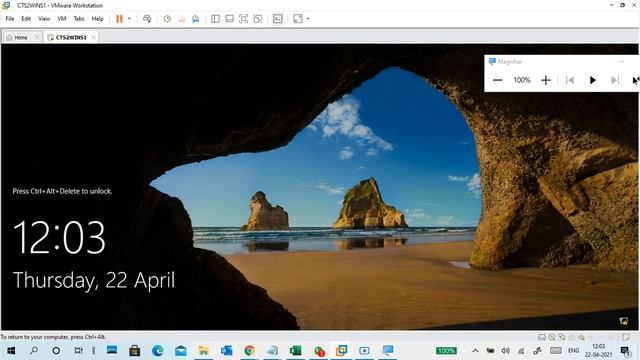Open Google Chrome from taskbar

tap(249, 351)
